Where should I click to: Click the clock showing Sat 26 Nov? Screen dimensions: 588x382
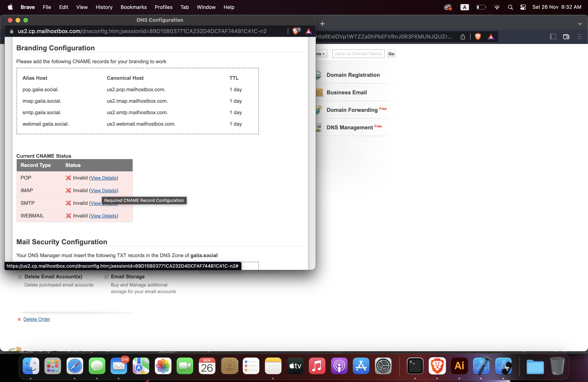557,7
